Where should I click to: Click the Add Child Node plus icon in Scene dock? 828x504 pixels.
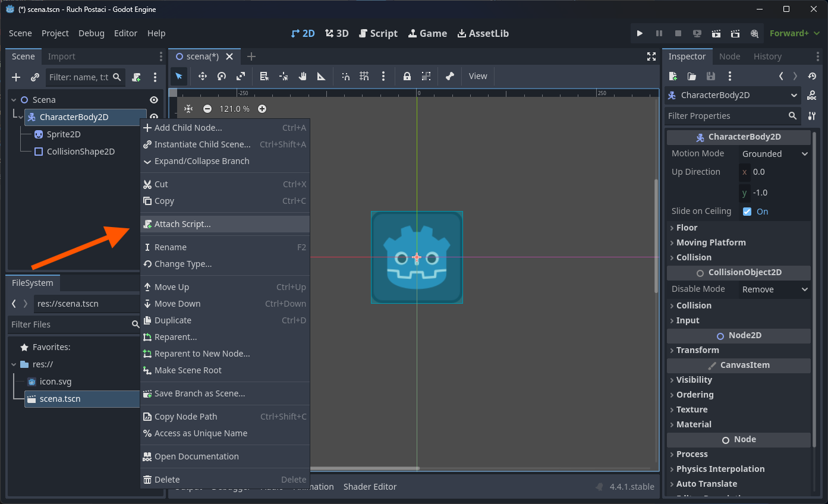(x=16, y=77)
